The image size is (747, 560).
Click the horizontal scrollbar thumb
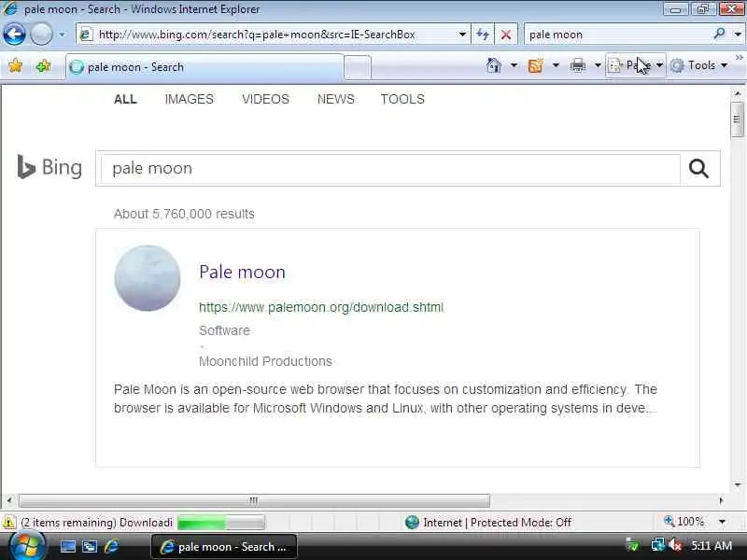coord(254,500)
